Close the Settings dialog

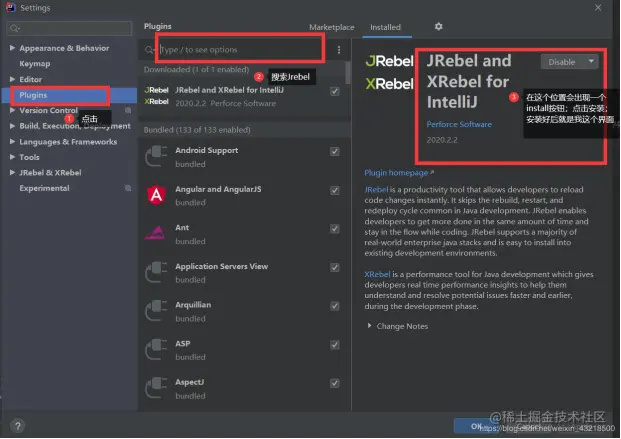click(598, 8)
